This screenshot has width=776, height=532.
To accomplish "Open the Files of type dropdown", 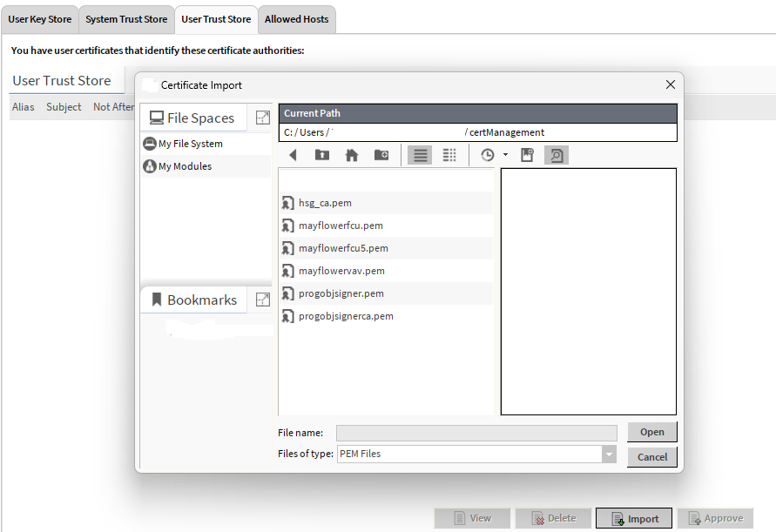I will tap(609, 454).
